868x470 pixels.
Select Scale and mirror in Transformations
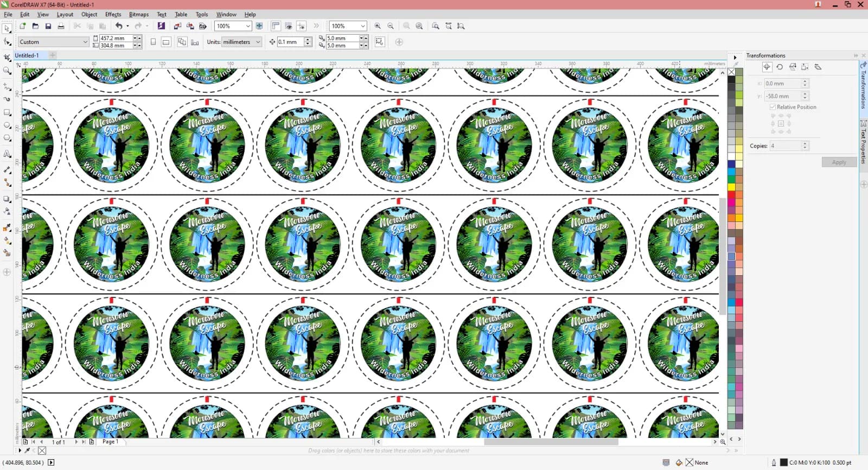[x=793, y=67]
